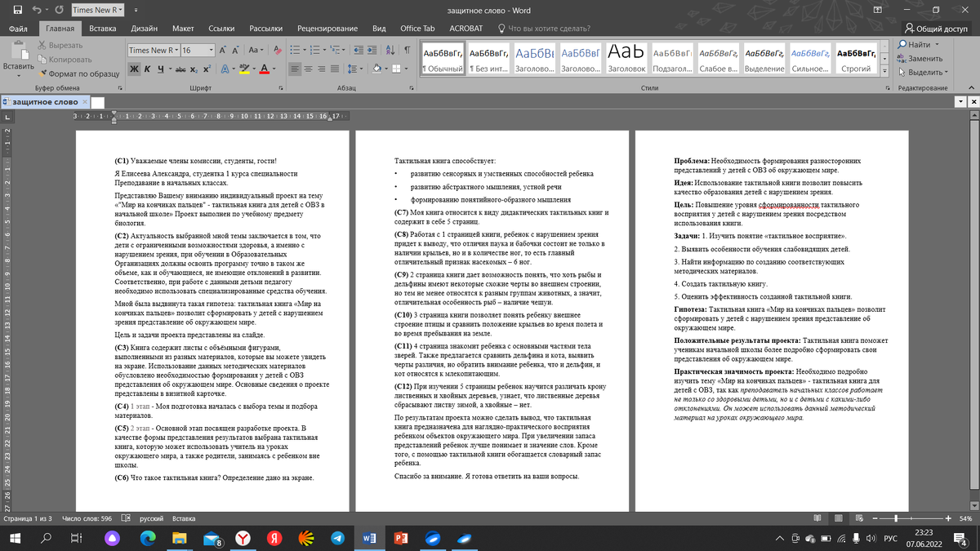The height and width of the screenshot is (551, 980).
Task: Open the Файл menu
Action: coord(18,28)
